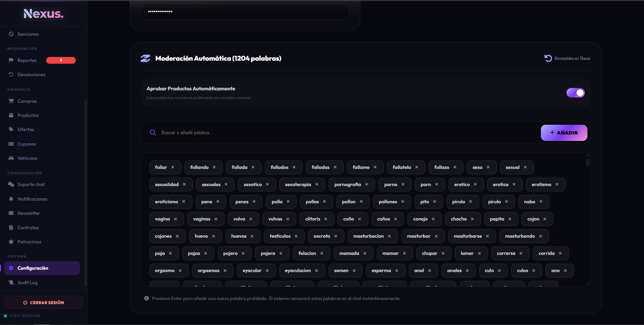Remove the 'corrida' tag

click(x=560, y=253)
